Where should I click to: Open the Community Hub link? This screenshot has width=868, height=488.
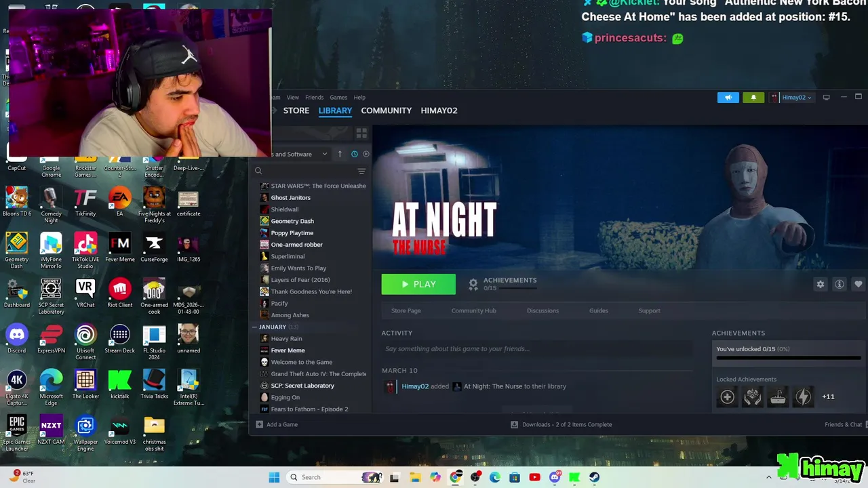[x=474, y=310]
